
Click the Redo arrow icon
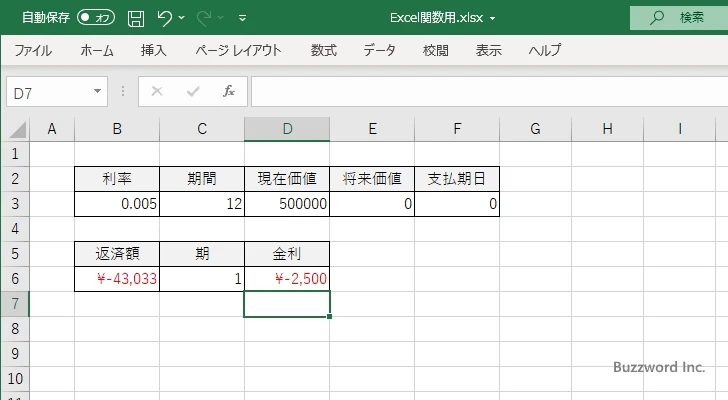(x=204, y=19)
